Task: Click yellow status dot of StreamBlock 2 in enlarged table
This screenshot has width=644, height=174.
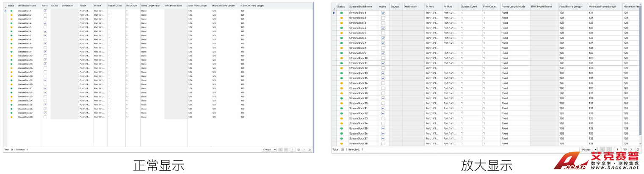Action: 341,18
